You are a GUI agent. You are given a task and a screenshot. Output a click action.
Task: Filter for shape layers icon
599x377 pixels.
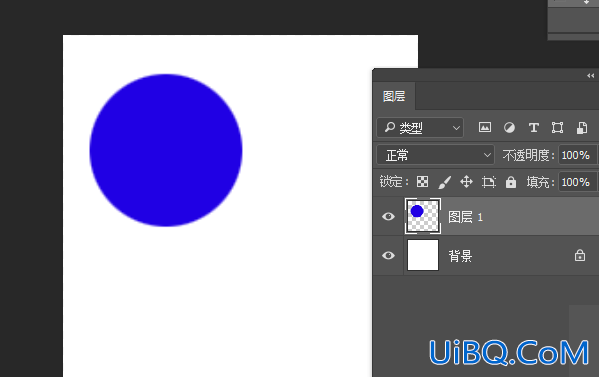coord(557,128)
